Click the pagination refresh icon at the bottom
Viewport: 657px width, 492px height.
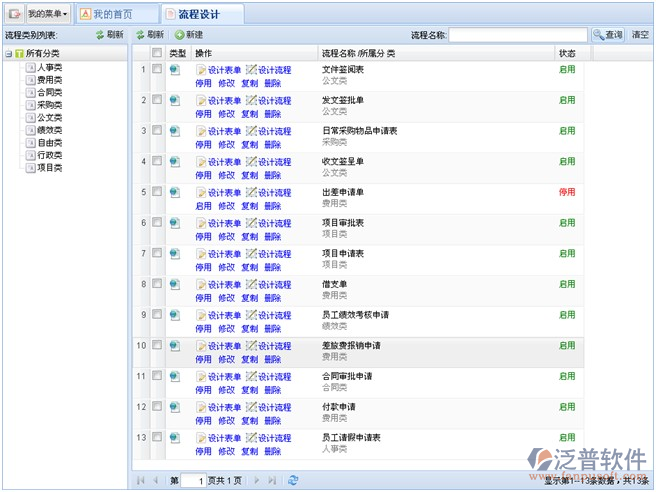click(x=293, y=480)
